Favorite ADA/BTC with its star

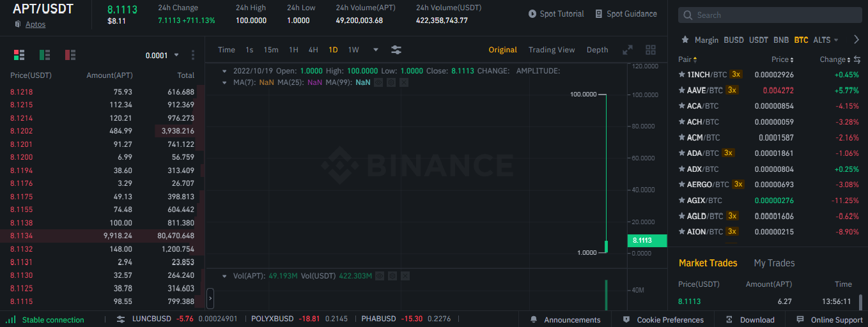point(681,153)
